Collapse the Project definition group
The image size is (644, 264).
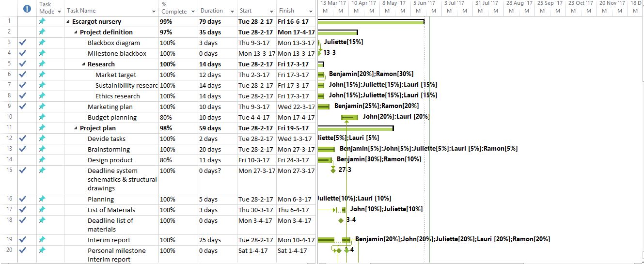point(76,32)
